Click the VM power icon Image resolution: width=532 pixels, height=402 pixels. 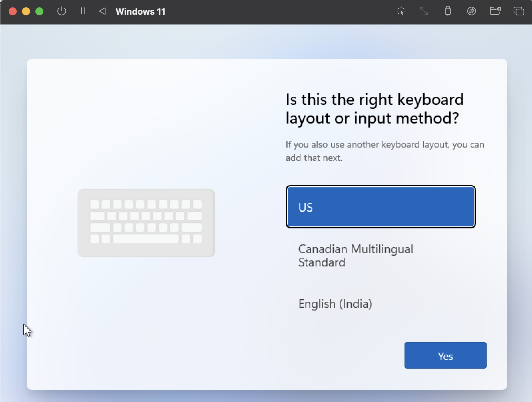62,11
